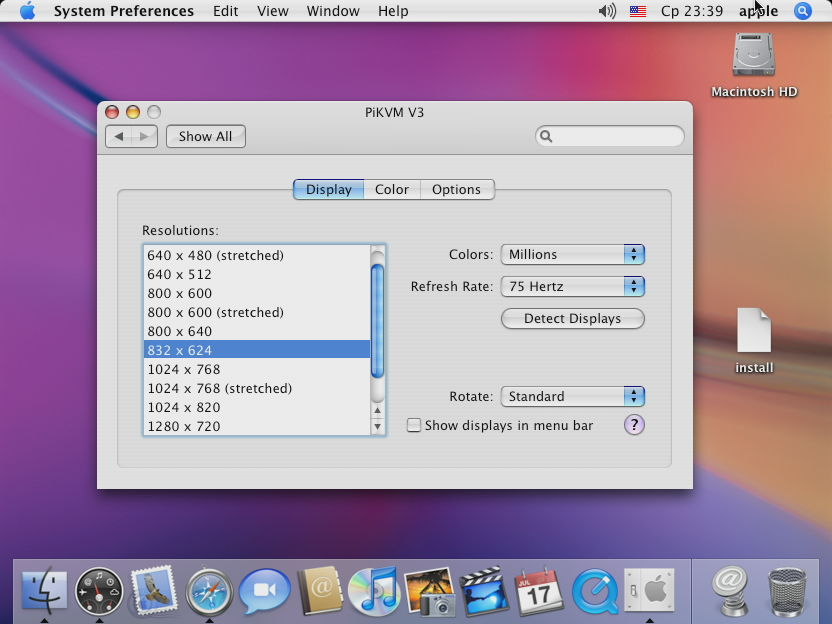Image resolution: width=832 pixels, height=624 pixels.
Task: Open the Colors dropdown
Action: (572, 255)
